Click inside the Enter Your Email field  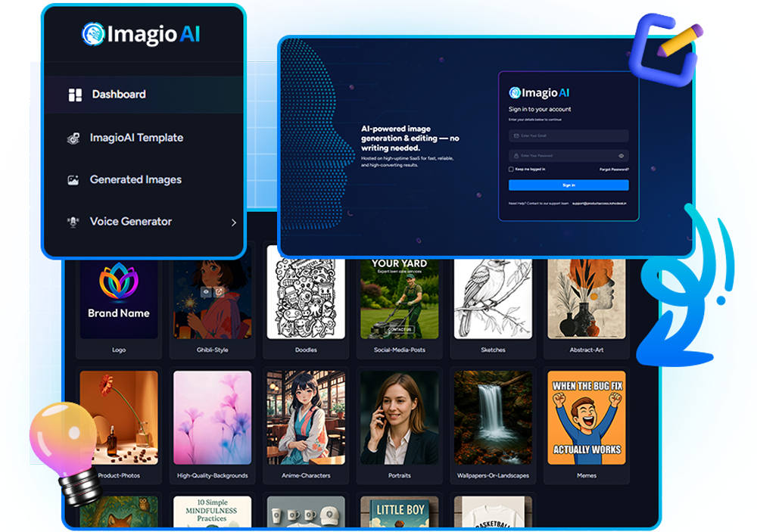coord(569,135)
